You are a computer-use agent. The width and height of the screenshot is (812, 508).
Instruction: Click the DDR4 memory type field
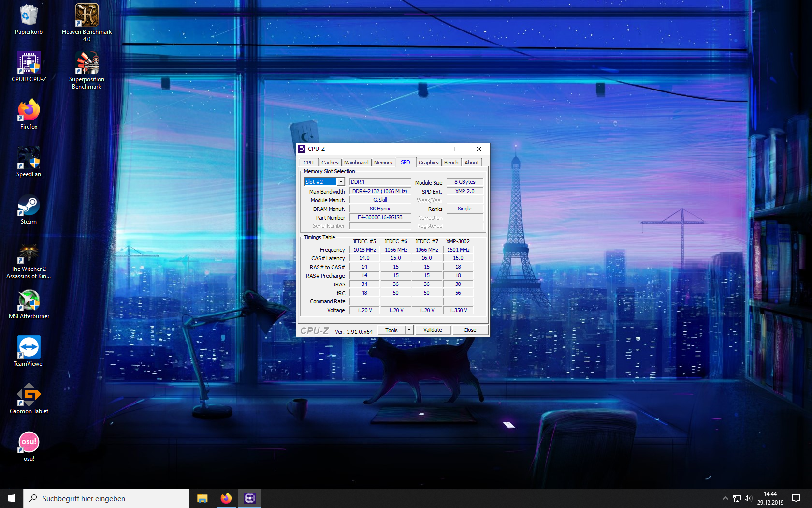[x=380, y=182]
